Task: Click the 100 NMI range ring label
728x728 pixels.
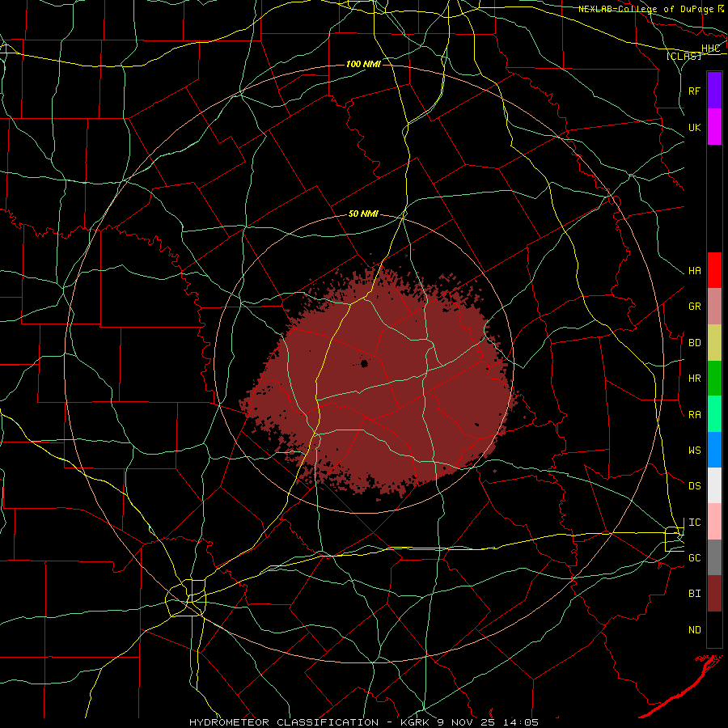Action: click(x=363, y=64)
